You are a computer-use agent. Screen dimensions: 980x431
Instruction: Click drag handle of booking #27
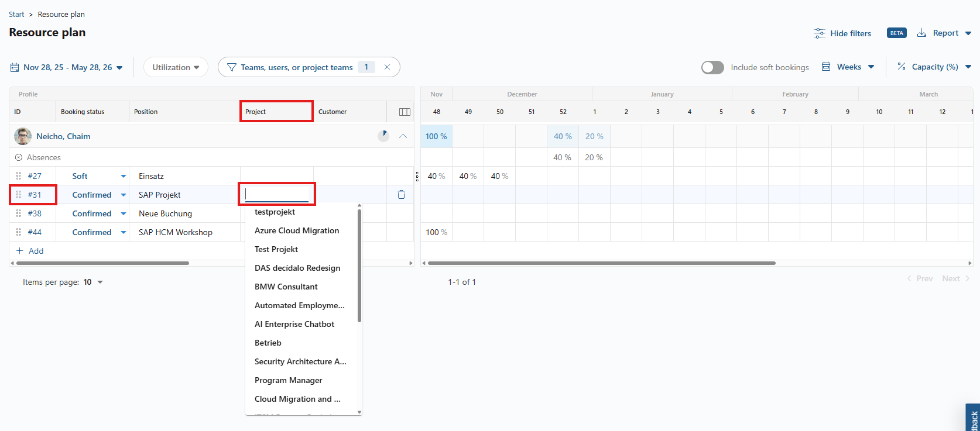pos(19,176)
